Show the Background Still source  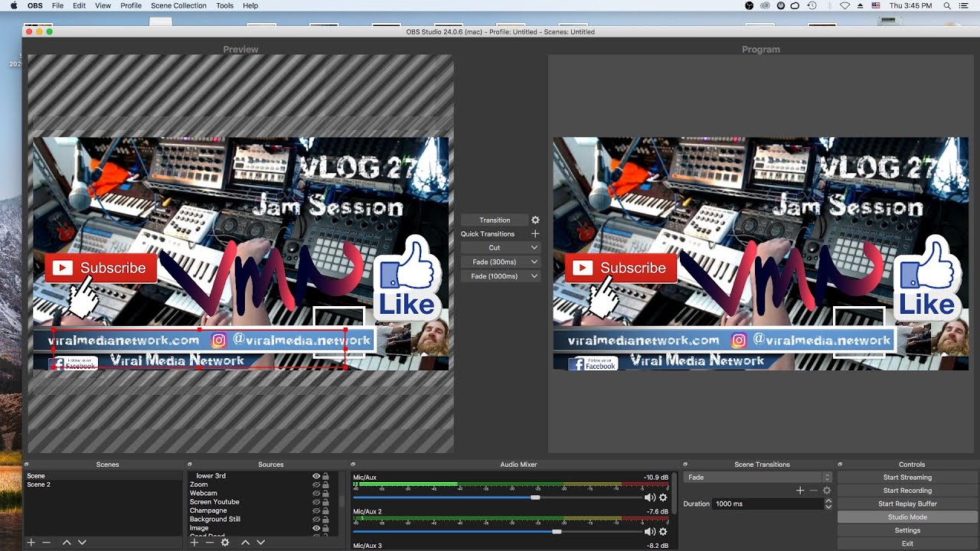[315, 519]
